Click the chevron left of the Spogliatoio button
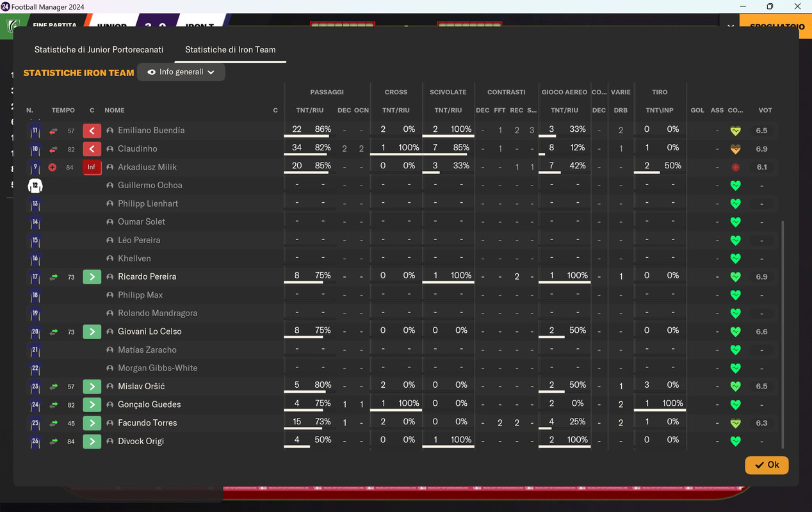 click(x=731, y=26)
